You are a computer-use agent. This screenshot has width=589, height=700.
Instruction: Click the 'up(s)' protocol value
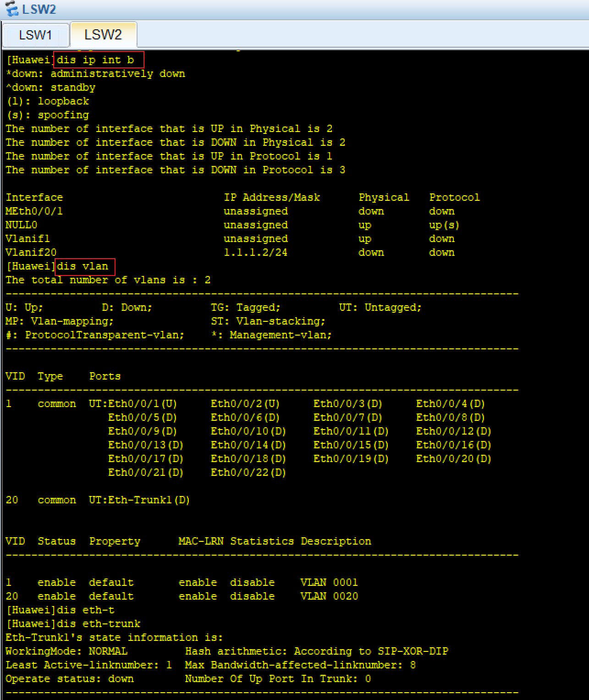(444, 225)
